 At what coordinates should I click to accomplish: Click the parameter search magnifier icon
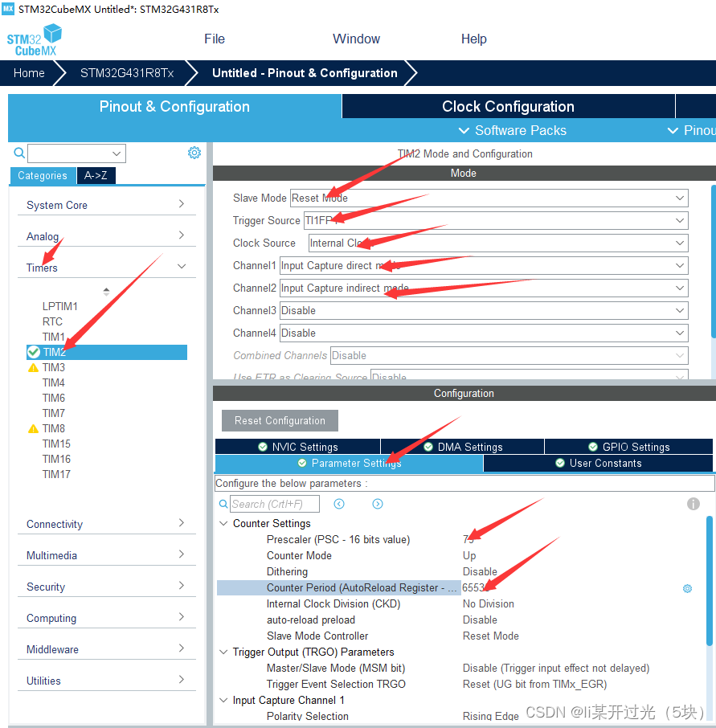point(223,504)
